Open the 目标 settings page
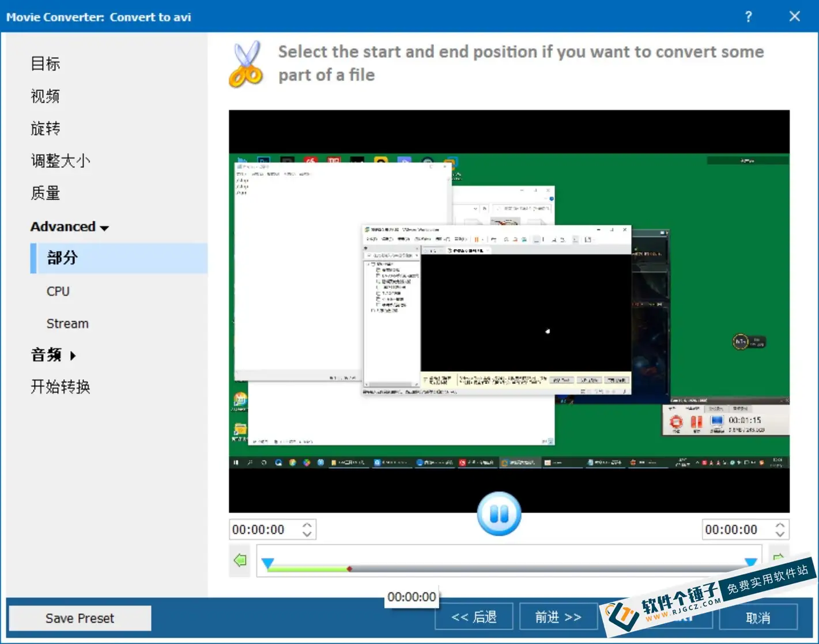Screen dimensions: 819x644 tap(45, 64)
